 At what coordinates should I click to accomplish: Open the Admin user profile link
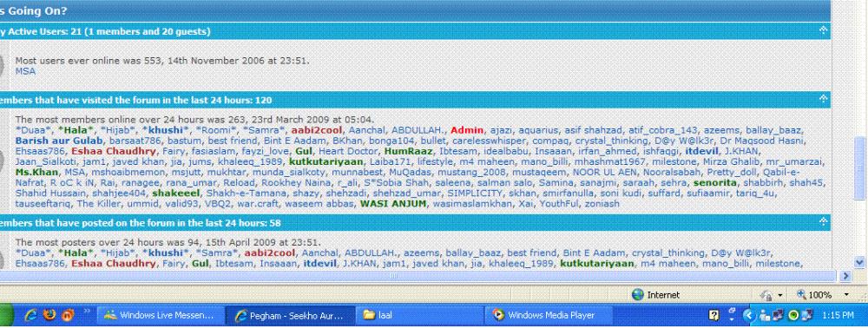pos(467,130)
